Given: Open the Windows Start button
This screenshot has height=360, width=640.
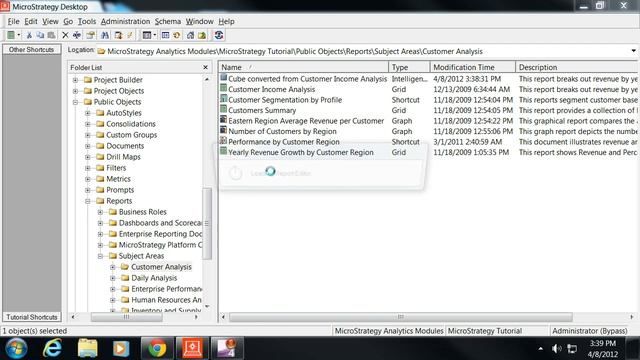Looking at the screenshot, I should pos(16,348).
